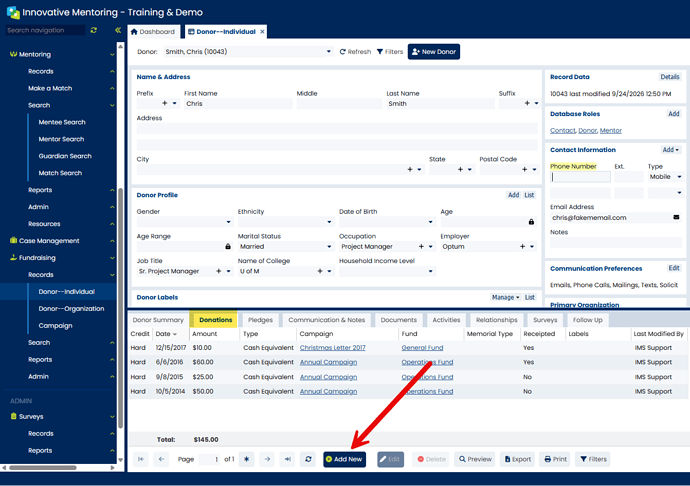Open the Household Income Level dropdown
This screenshot has height=486, width=690.
(x=430, y=271)
